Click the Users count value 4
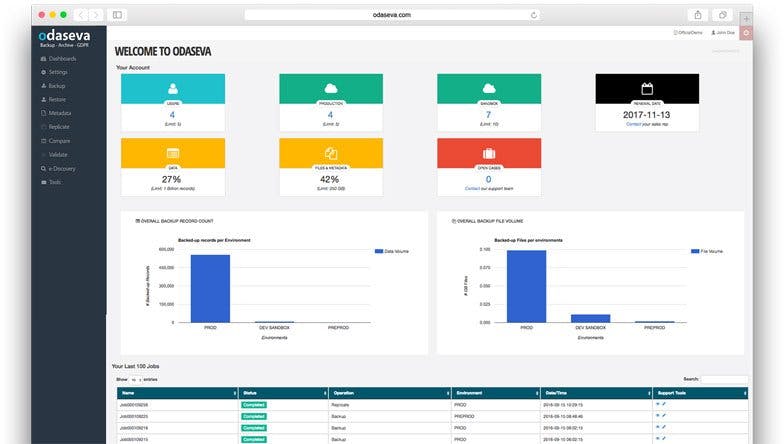 pyautogui.click(x=172, y=115)
